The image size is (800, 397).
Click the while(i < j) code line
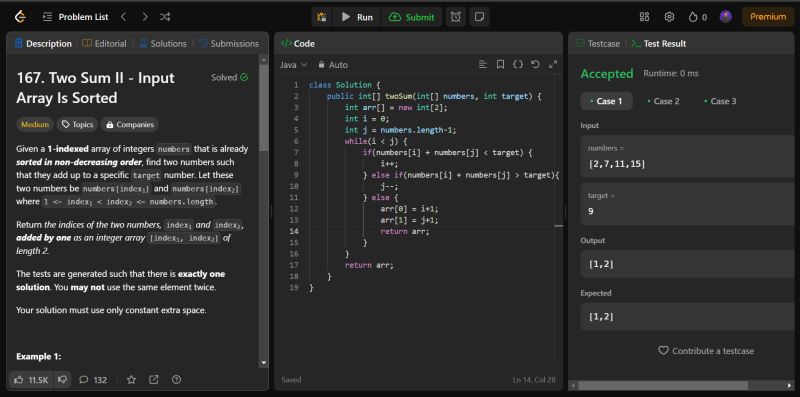click(x=376, y=141)
